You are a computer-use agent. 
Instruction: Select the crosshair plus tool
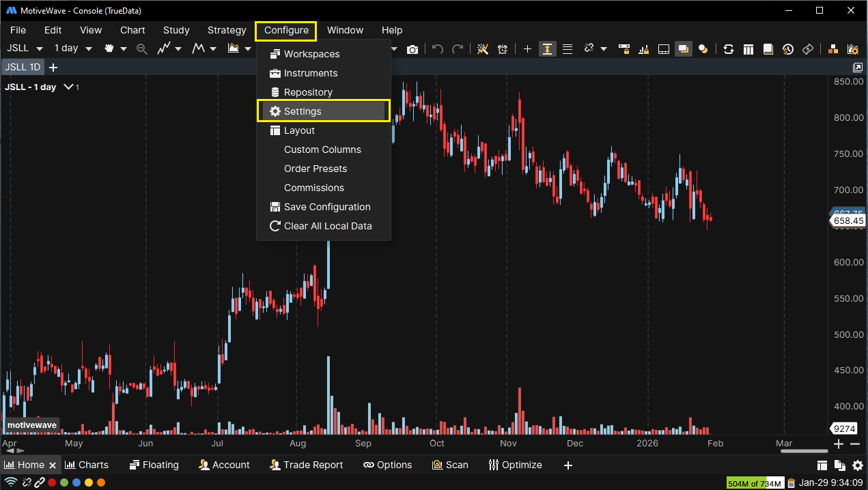[x=527, y=49]
